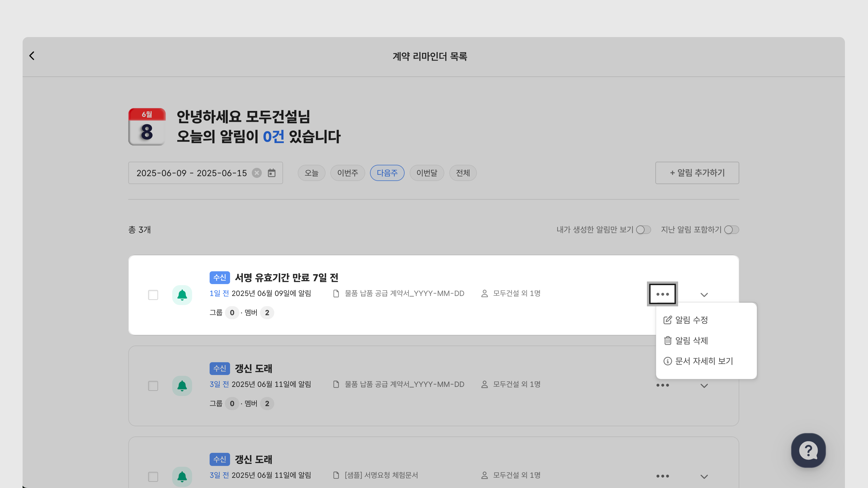The width and height of the screenshot is (868, 488).
Task: Click 멤버 count badge in 서명 유효기간 card
Action: 267,313
